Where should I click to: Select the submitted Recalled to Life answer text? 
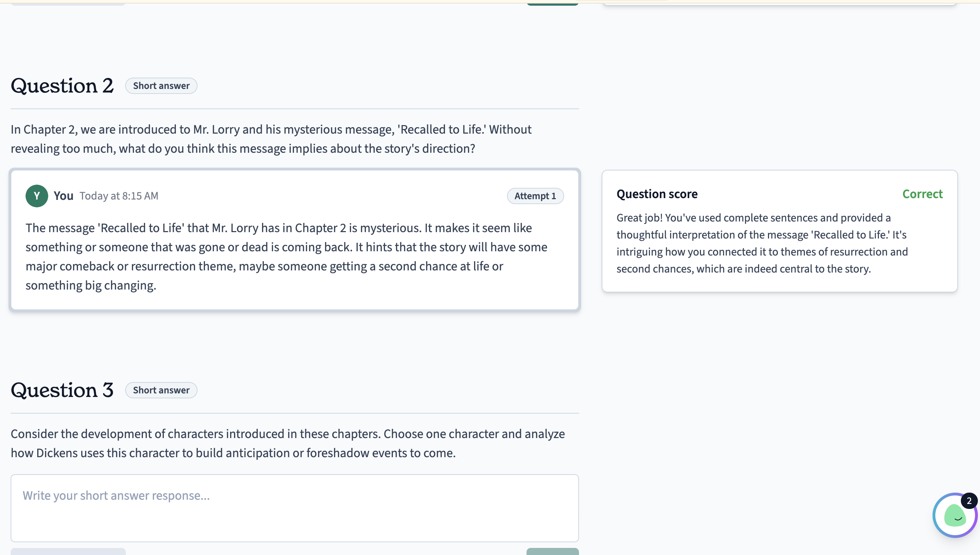(286, 257)
